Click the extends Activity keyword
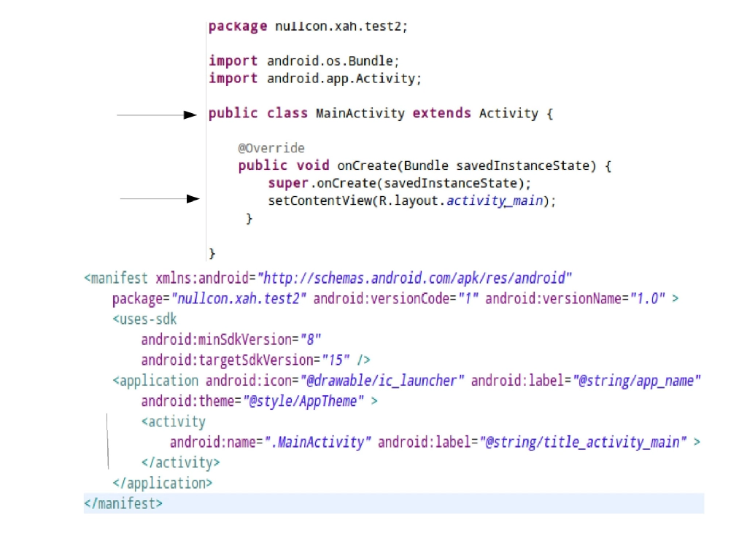 pyautogui.click(x=474, y=113)
